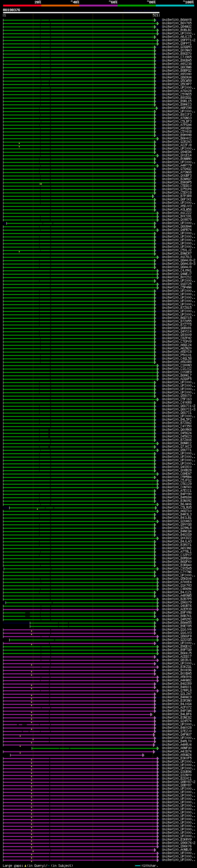The width and height of the screenshot is (197, 868).
Task: Click the green ~80% identity legend bar
Action: [137, 6]
